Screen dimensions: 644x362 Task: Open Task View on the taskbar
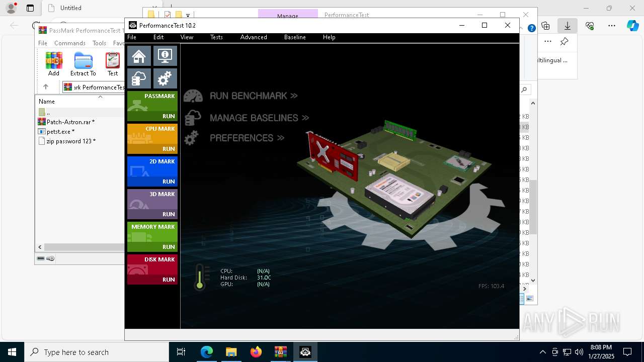coord(181,352)
